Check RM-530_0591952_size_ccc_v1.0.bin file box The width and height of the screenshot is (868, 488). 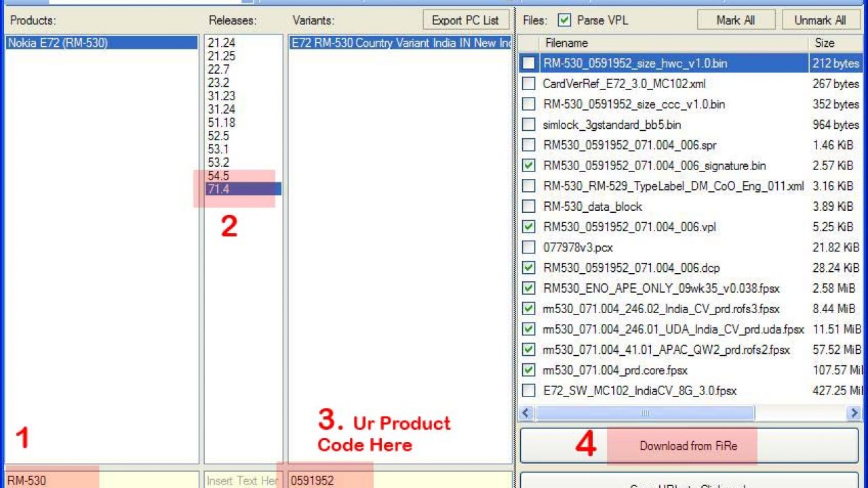pos(528,104)
